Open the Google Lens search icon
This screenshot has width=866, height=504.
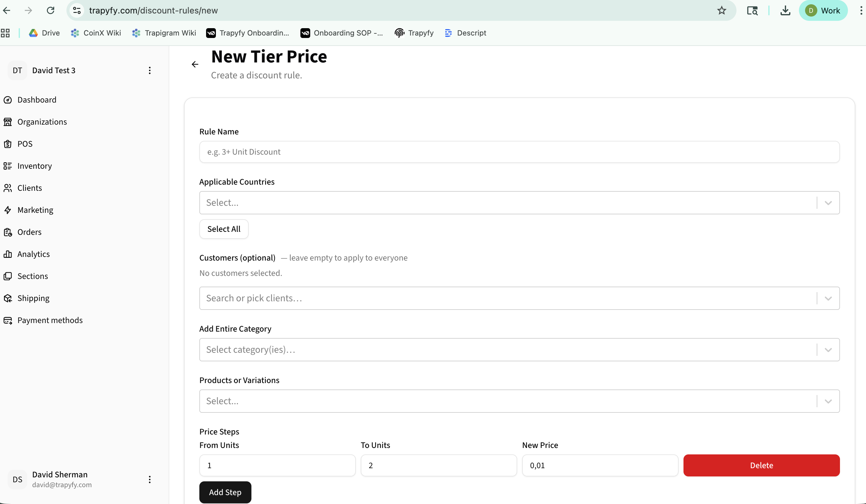coord(752,10)
